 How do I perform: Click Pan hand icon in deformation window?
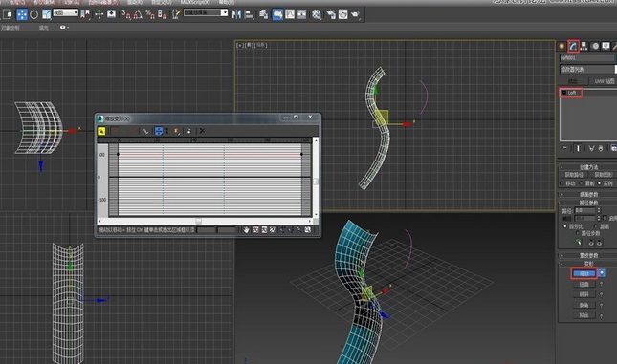pyautogui.click(x=246, y=230)
